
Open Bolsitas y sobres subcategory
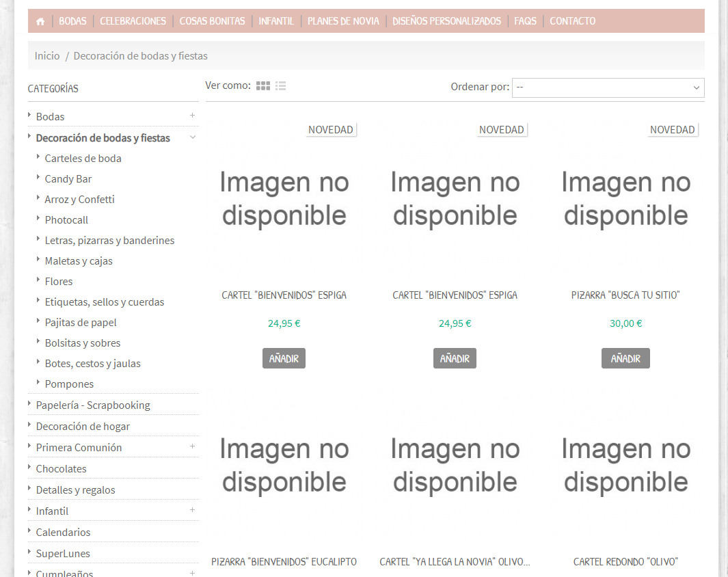83,343
